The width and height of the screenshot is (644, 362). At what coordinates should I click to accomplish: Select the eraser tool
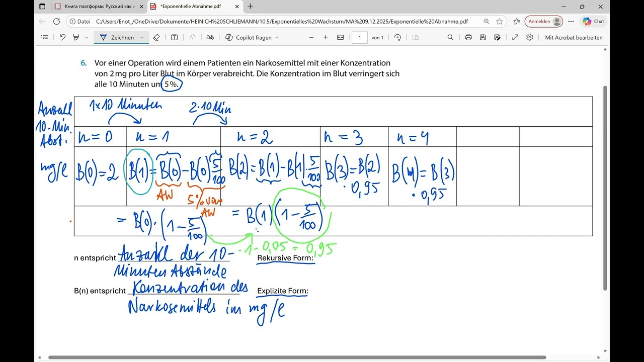(x=156, y=37)
